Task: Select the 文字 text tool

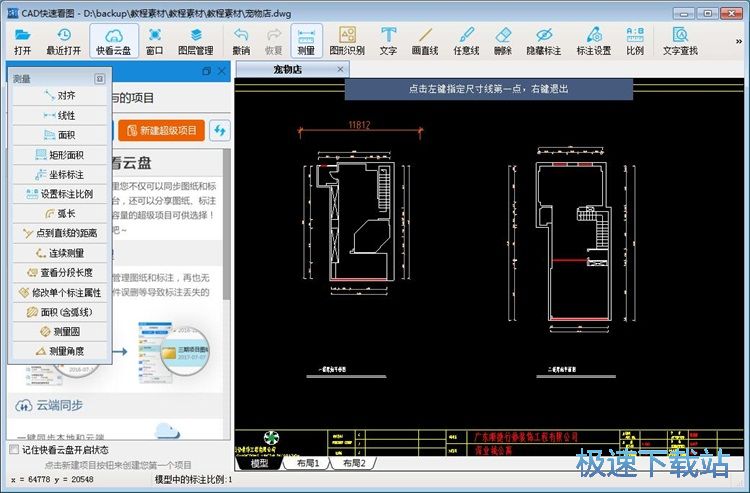Action: (388, 40)
